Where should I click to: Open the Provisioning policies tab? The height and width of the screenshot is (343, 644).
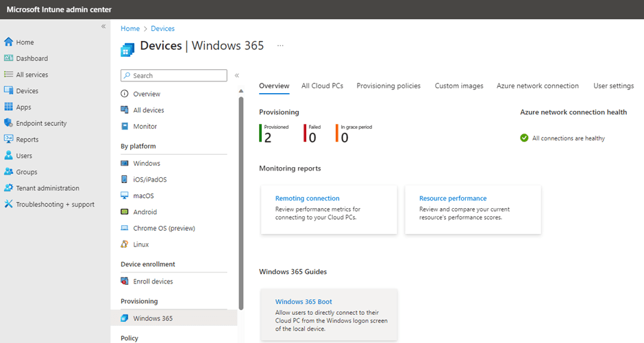388,86
